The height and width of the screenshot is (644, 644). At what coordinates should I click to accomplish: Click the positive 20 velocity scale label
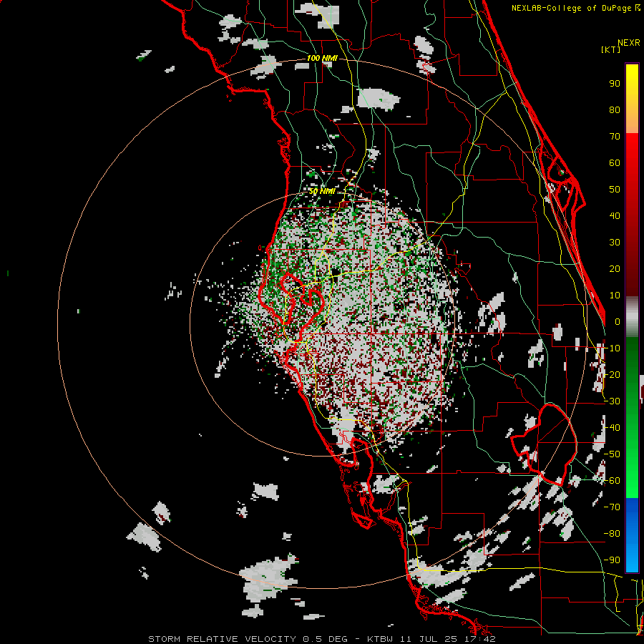click(615, 268)
